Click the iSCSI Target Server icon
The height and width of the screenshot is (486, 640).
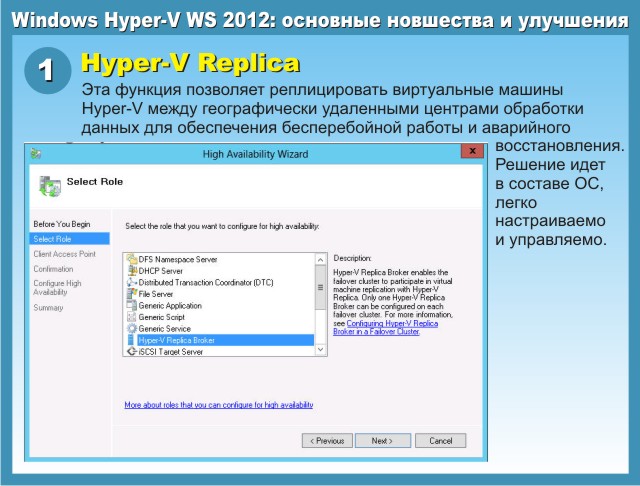[131, 351]
